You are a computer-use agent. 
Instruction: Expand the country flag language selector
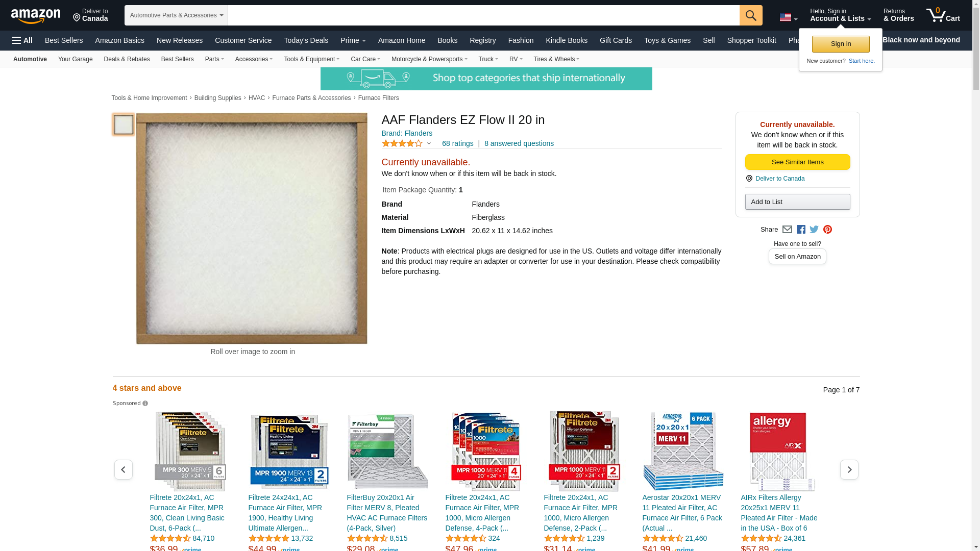(789, 17)
